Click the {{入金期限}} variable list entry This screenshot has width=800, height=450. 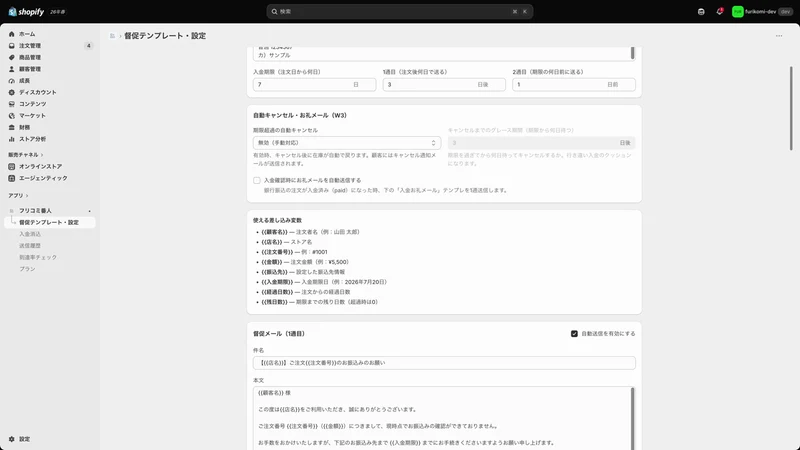pyautogui.click(x=324, y=282)
